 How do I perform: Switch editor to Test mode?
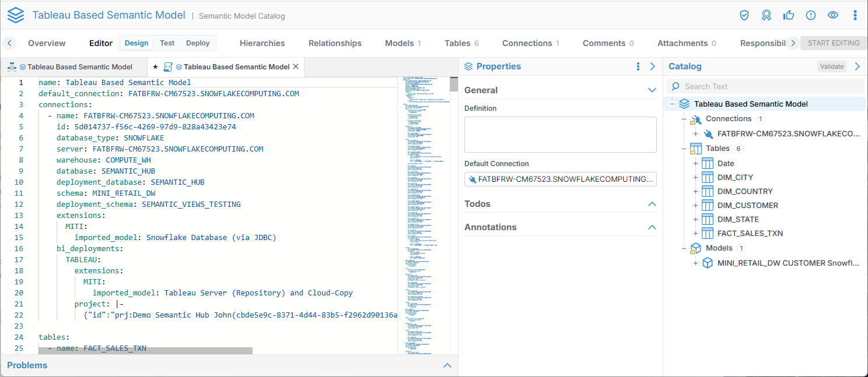pos(167,43)
